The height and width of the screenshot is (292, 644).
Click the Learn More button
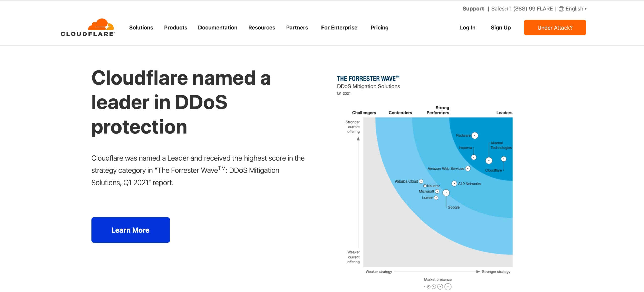point(130,230)
